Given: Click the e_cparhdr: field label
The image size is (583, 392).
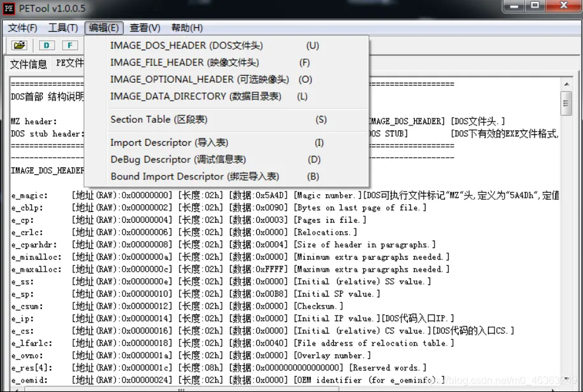Looking at the screenshot, I should click(34, 245).
